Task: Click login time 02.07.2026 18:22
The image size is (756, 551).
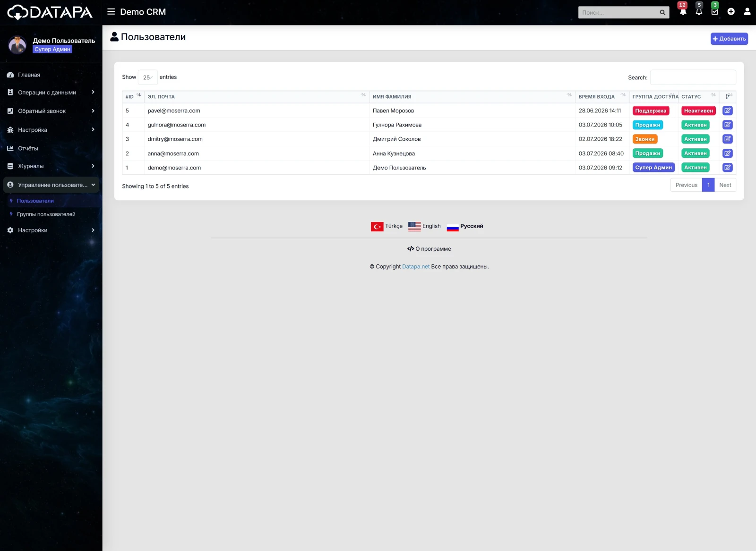Action: 601,139
